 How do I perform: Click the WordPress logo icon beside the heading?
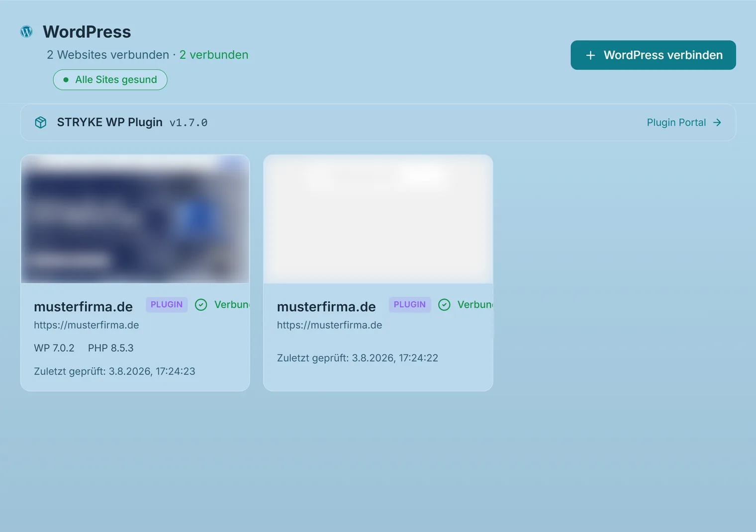coord(26,32)
